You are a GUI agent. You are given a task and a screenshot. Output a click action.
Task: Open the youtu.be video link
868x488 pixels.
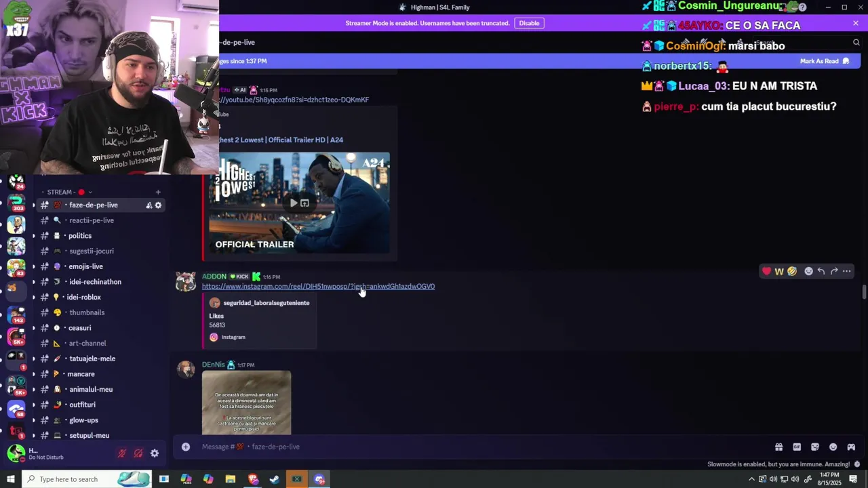point(294,100)
